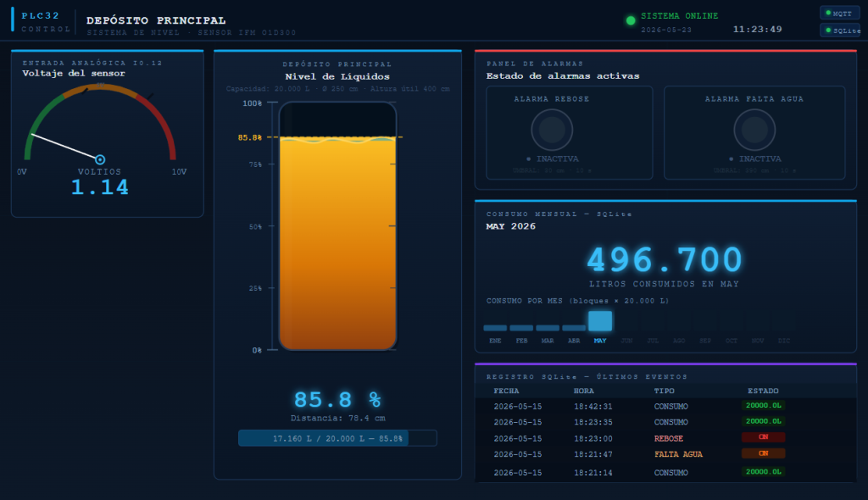Click the header date 2026-05-23
This screenshot has width=868, height=500.
coord(666,30)
